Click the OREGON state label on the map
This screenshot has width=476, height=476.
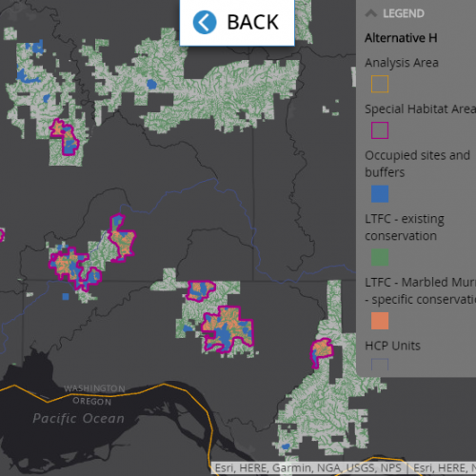coord(92,401)
